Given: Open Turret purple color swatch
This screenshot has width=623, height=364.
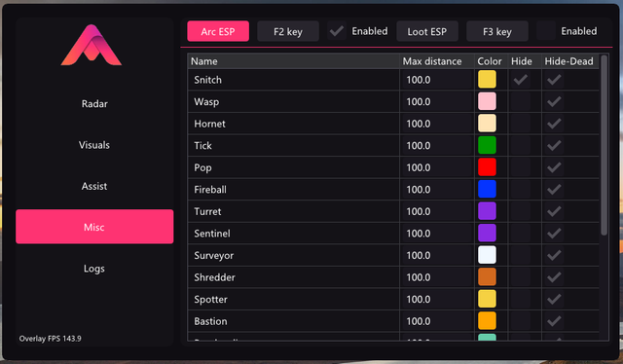Looking at the screenshot, I should pyautogui.click(x=487, y=211).
